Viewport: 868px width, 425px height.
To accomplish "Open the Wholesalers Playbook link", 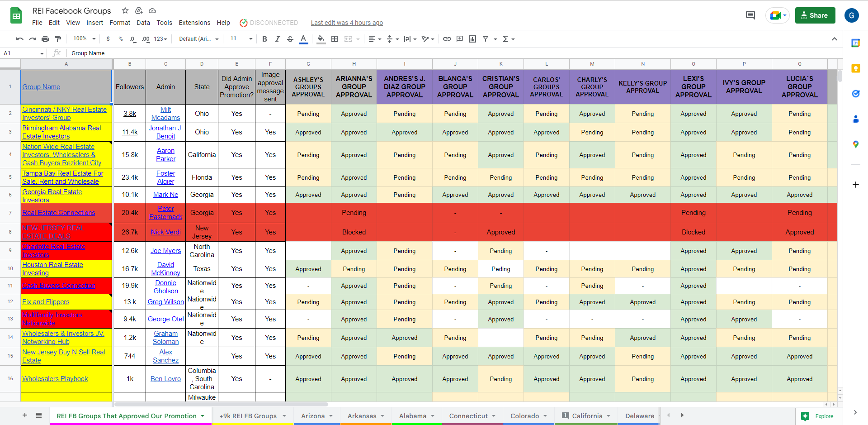I will pos(55,379).
